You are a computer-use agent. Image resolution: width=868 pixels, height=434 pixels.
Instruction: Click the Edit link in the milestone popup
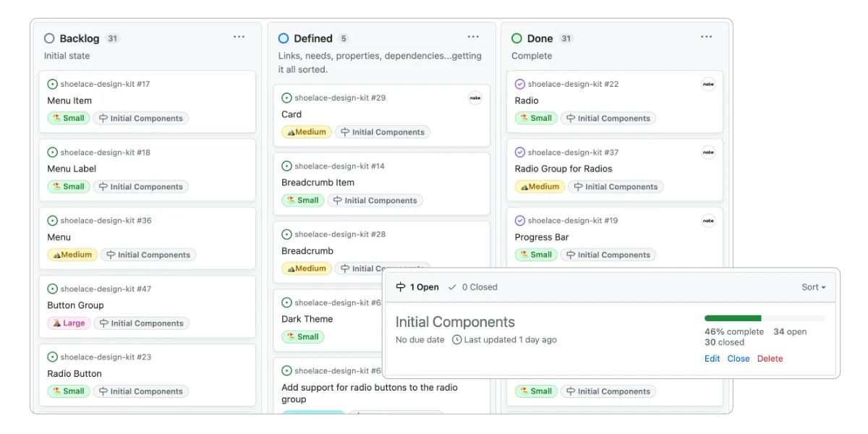pos(712,358)
